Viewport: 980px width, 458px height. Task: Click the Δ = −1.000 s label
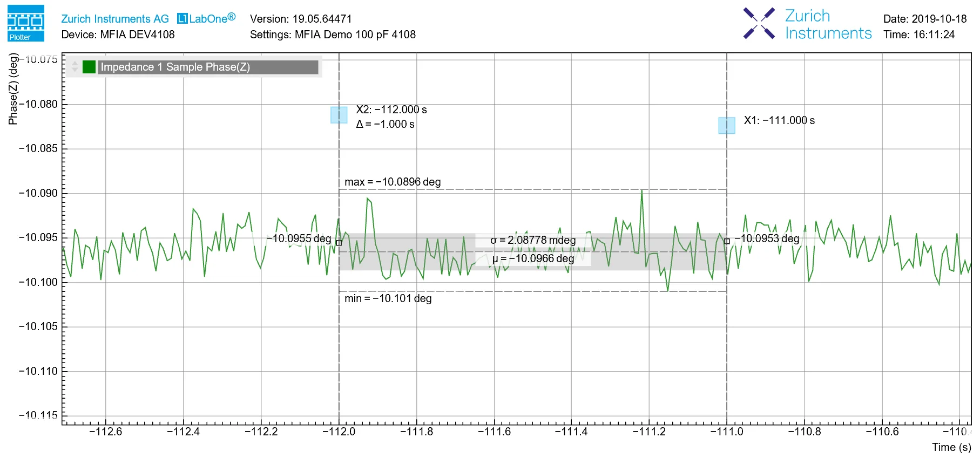coord(386,124)
